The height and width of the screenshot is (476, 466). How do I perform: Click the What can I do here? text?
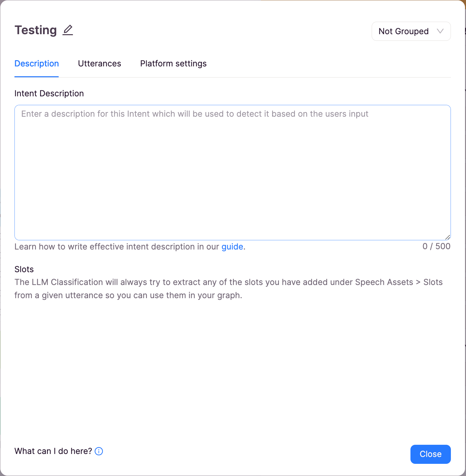[53, 451]
